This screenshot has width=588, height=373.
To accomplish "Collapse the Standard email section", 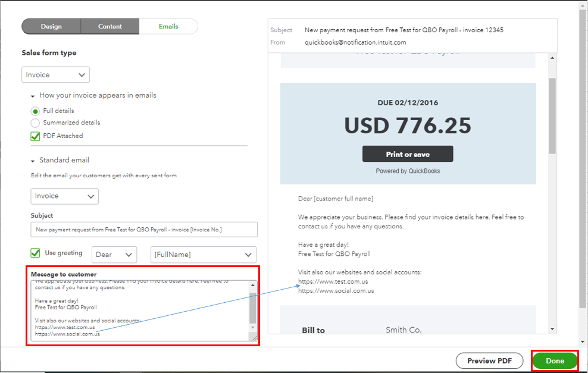I will (x=32, y=159).
